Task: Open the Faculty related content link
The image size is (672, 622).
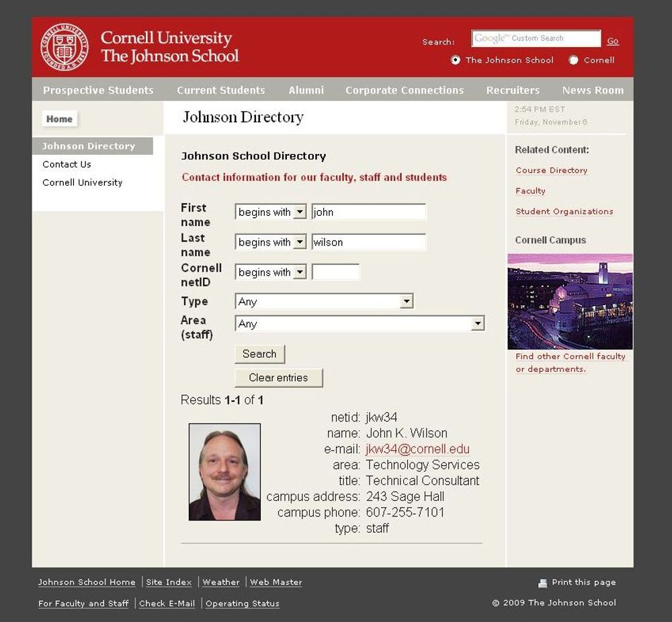Action: tap(530, 191)
